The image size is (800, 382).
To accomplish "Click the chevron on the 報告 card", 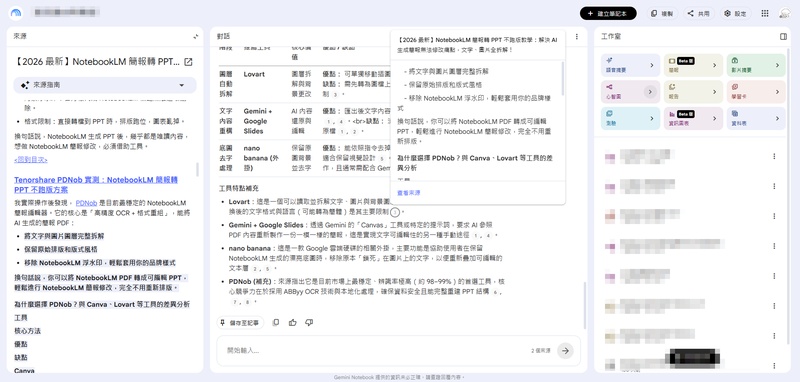I will point(715,92).
